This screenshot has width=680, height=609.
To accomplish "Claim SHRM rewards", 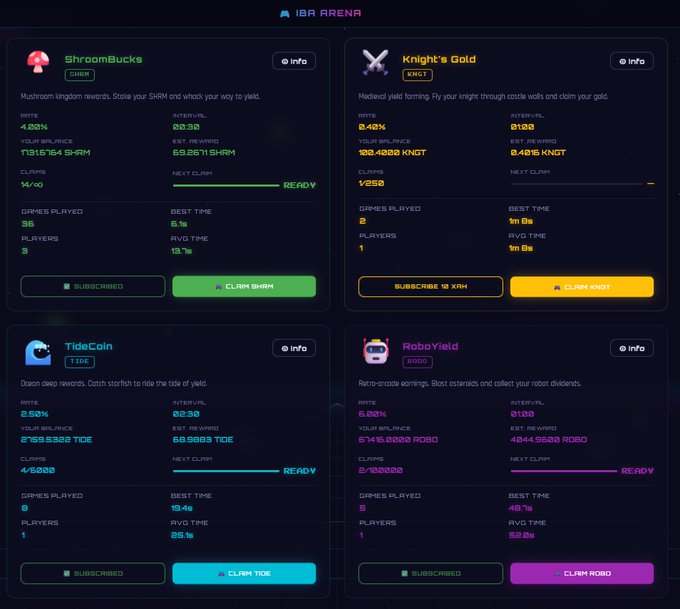I will [244, 286].
